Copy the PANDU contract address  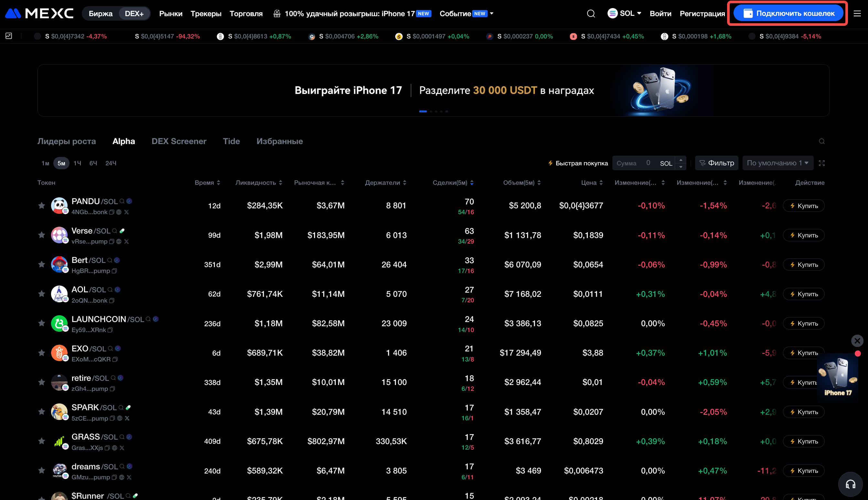[111, 212]
